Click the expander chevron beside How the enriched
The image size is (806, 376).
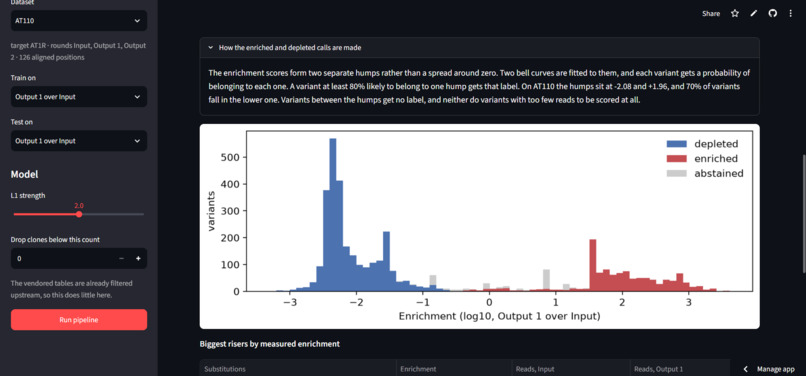(x=210, y=47)
